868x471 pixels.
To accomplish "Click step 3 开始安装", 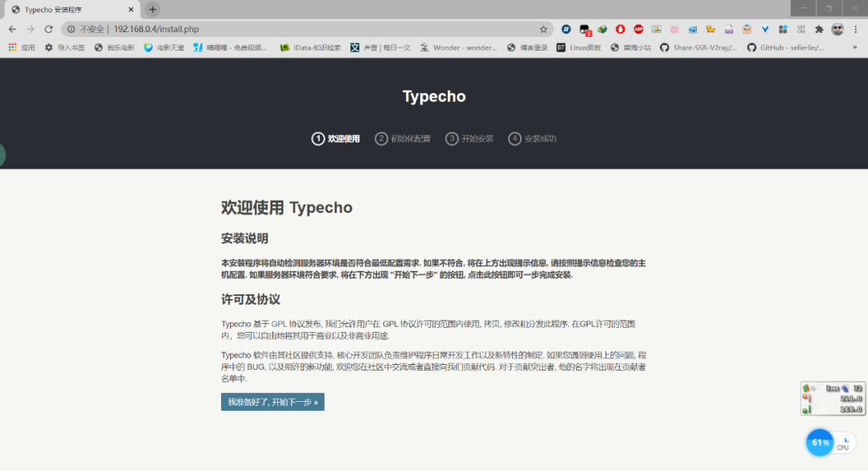I will tap(469, 139).
